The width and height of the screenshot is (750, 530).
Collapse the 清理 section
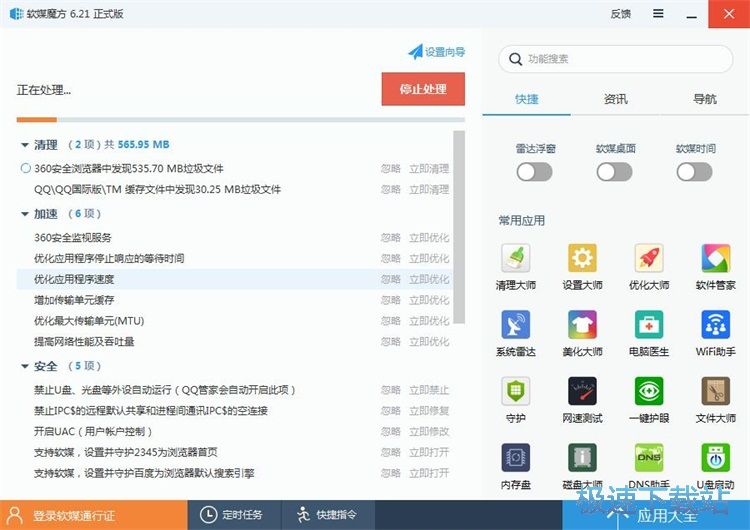25,145
